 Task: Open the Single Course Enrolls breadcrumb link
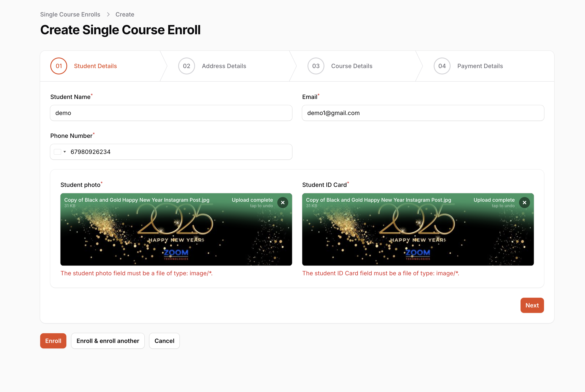(x=70, y=15)
